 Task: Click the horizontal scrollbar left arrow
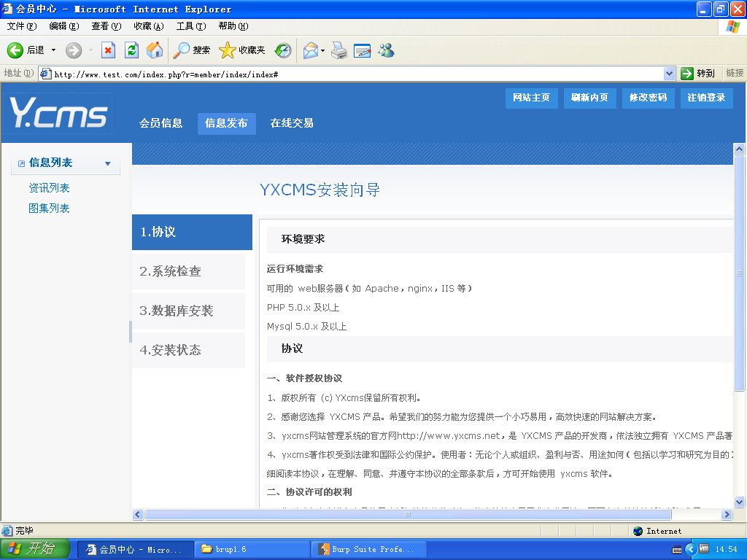(x=138, y=514)
